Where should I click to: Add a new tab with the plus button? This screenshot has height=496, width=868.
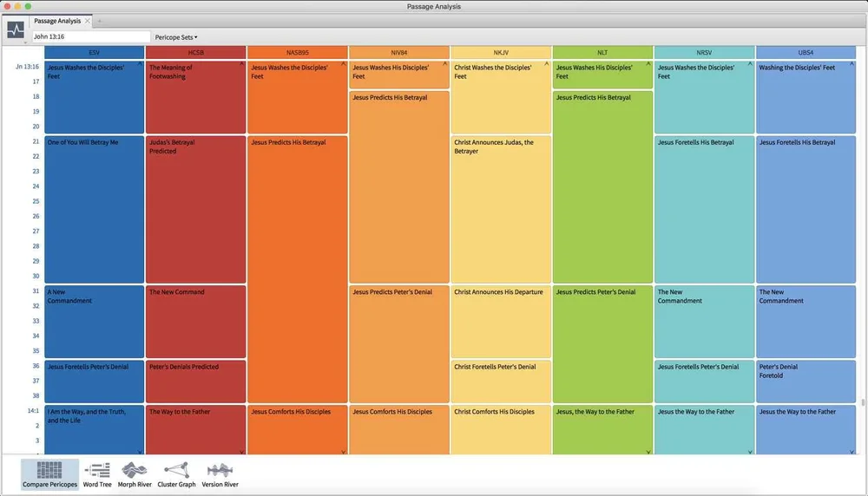(100, 21)
